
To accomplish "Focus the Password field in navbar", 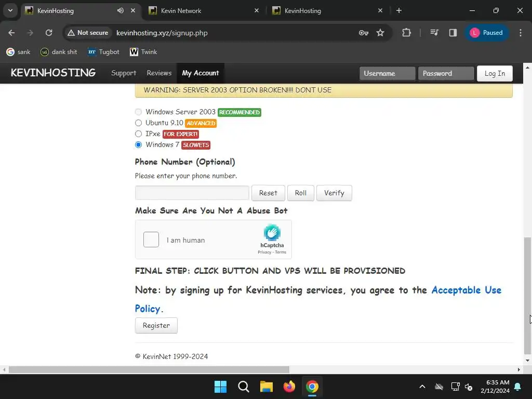I will point(446,73).
